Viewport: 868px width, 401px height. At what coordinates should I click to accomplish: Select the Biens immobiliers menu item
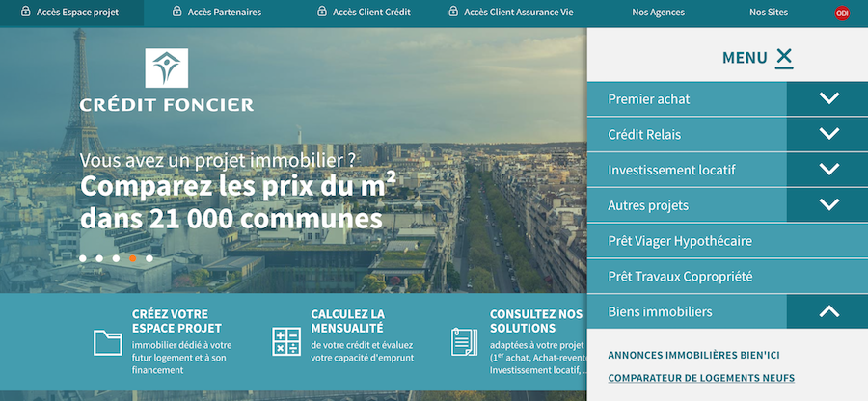[x=687, y=311]
